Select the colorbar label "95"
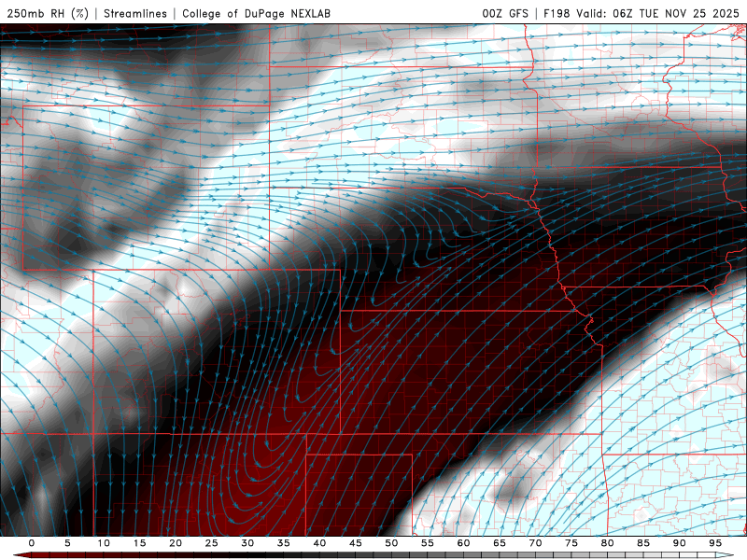Screen dimensions: 747x560 tap(715, 543)
